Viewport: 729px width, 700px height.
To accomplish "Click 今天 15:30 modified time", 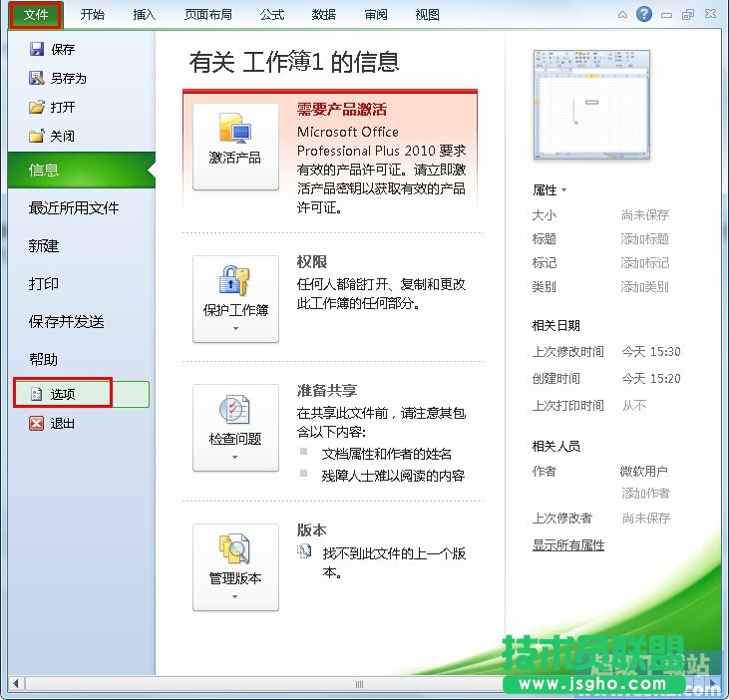I will click(x=651, y=351).
